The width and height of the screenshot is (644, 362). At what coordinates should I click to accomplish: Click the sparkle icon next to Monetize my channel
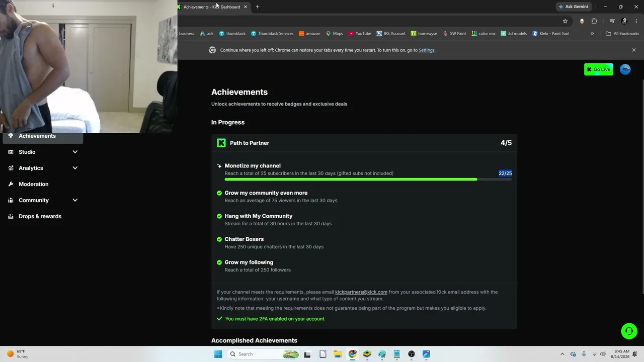tap(219, 166)
